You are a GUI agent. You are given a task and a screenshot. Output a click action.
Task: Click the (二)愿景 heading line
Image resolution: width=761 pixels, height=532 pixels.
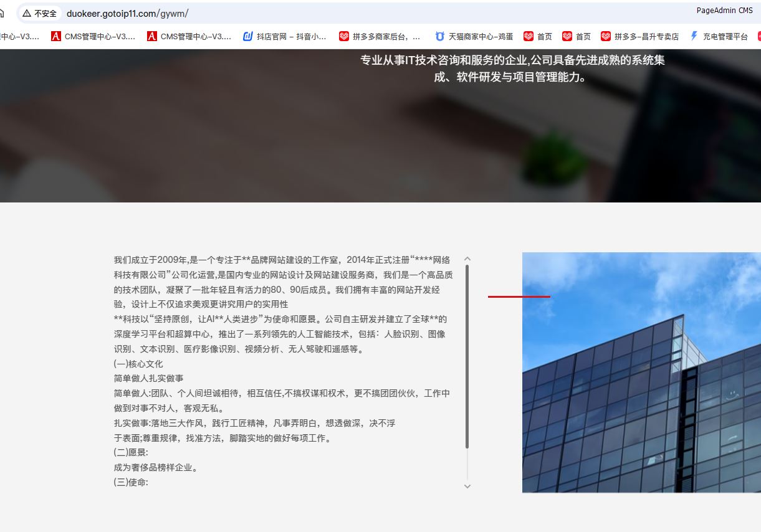pos(131,452)
